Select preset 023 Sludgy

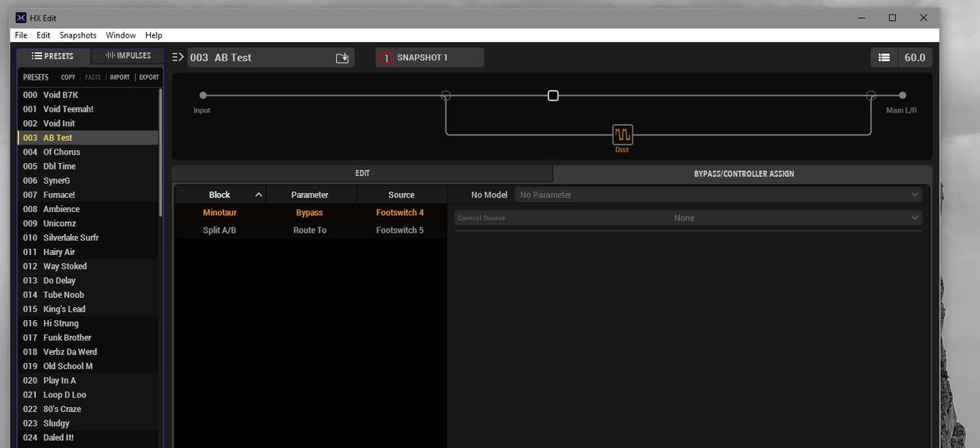(88, 423)
